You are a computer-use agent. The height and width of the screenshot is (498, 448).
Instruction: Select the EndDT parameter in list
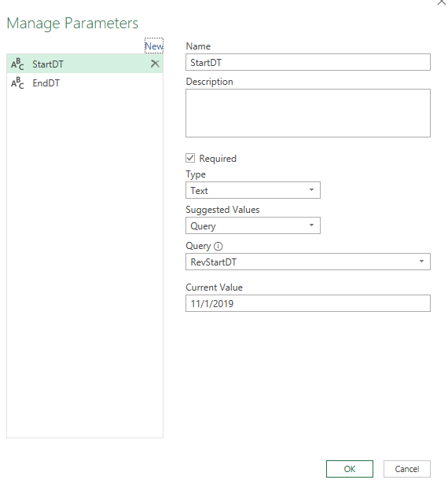[85, 83]
